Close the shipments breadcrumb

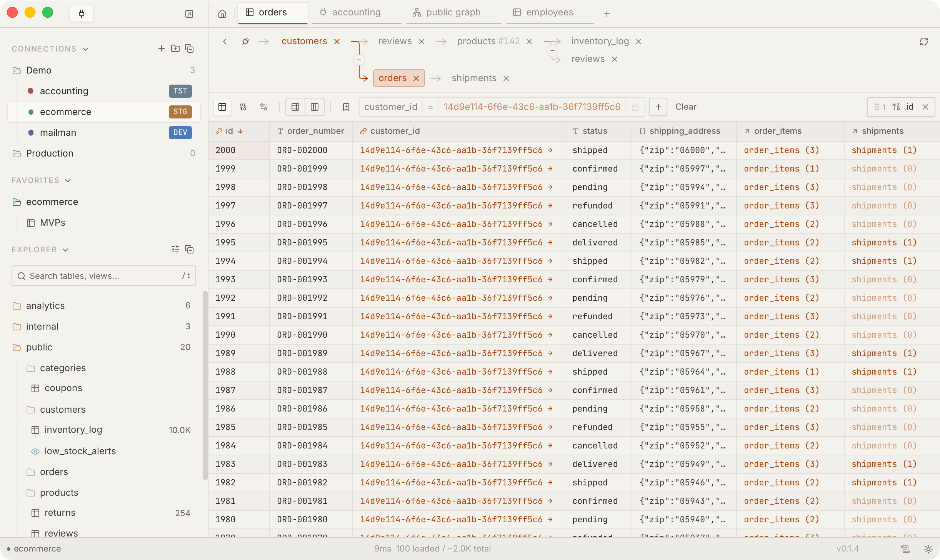(506, 78)
